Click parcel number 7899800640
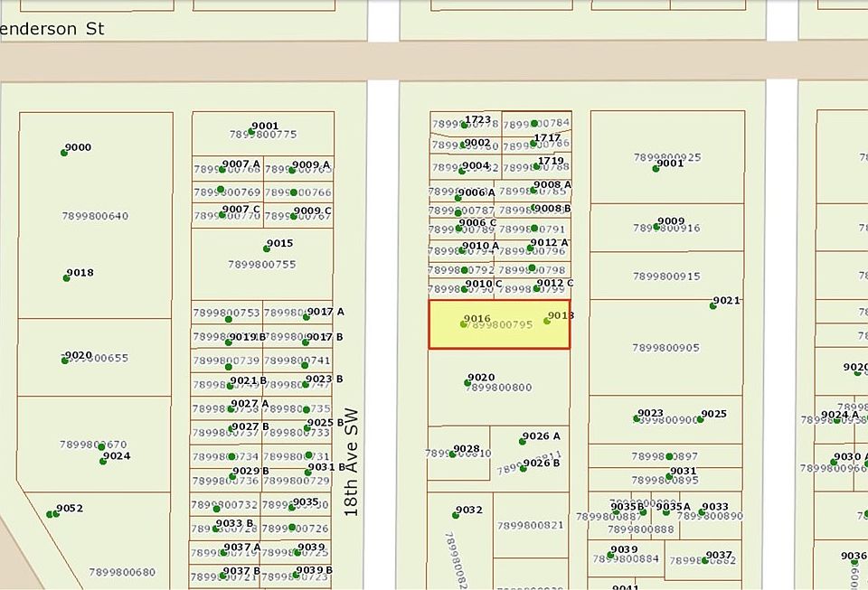Viewport: 868px width, 590px height. click(x=95, y=216)
